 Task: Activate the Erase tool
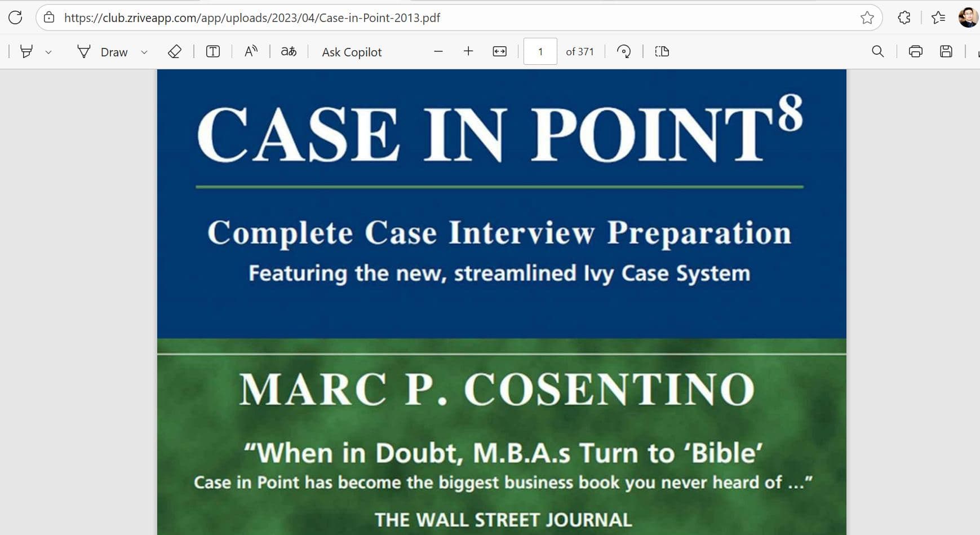point(174,51)
